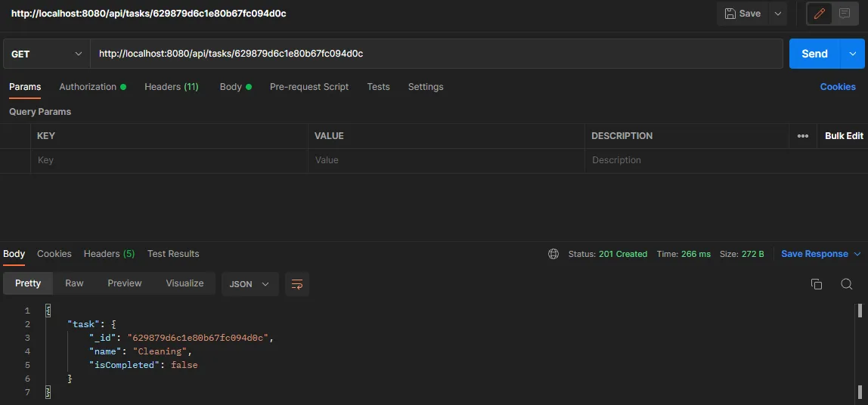The height and width of the screenshot is (405, 868).
Task: Open the GET method dropdown
Action: tap(47, 54)
